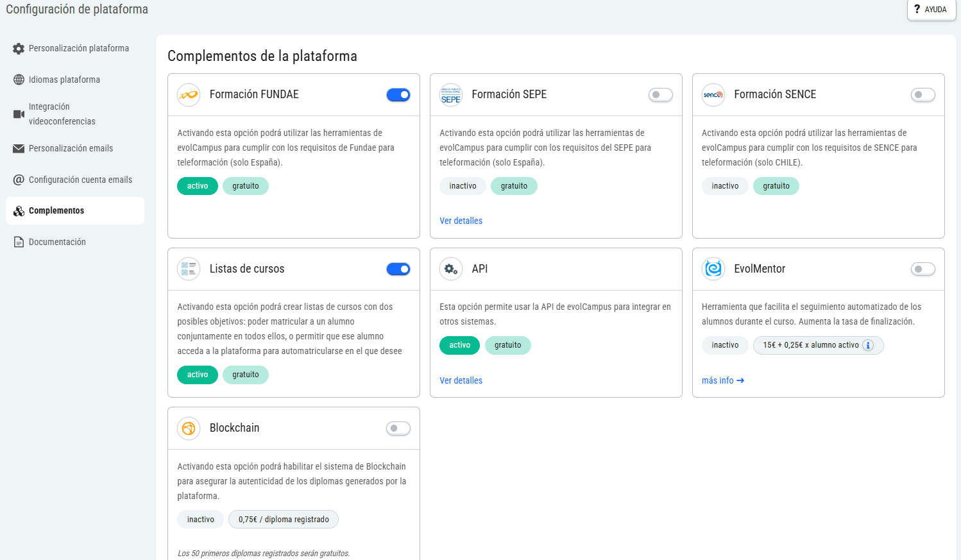Screen dimensions: 961x560
Task: Enable the Formación SENCE toggle
Action: click(923, 95)
